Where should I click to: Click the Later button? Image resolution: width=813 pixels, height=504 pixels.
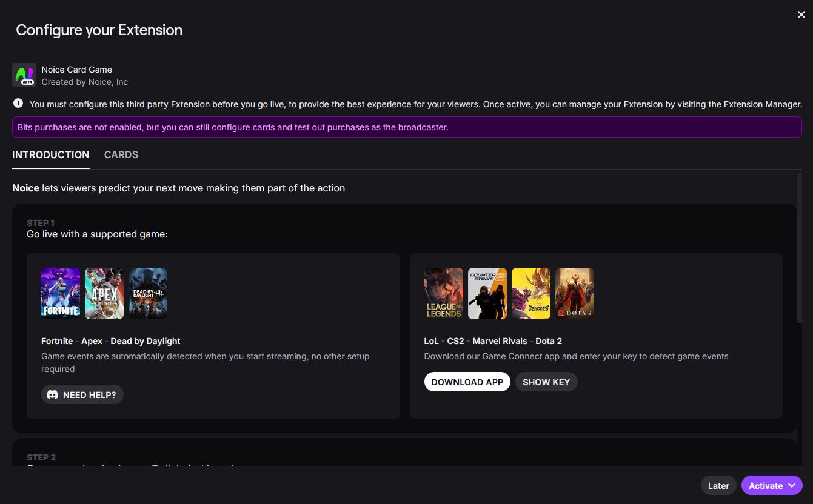pos(718,486)
